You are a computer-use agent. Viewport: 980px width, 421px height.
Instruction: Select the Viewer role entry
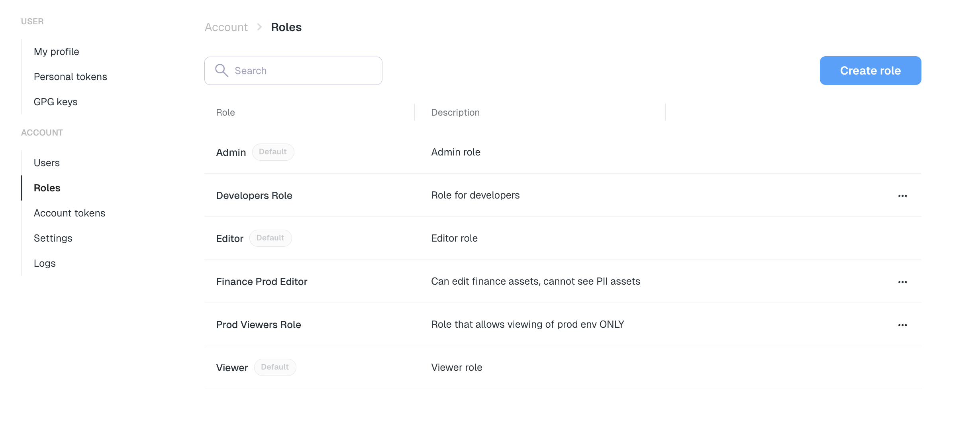tap(232, 368)
